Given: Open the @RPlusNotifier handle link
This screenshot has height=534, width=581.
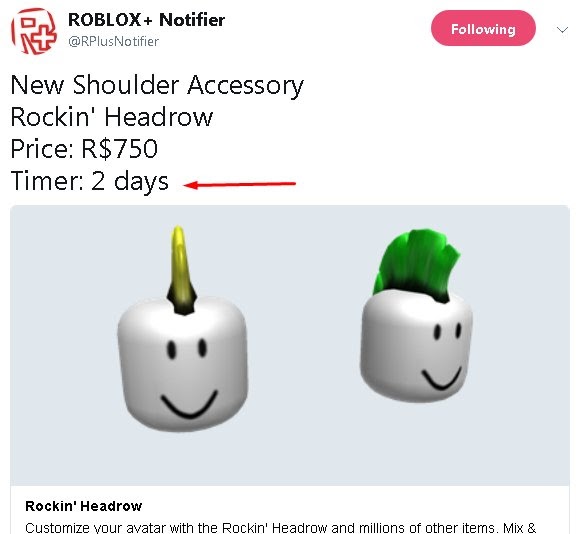Looking at the screenshot, I should (113, 41).
